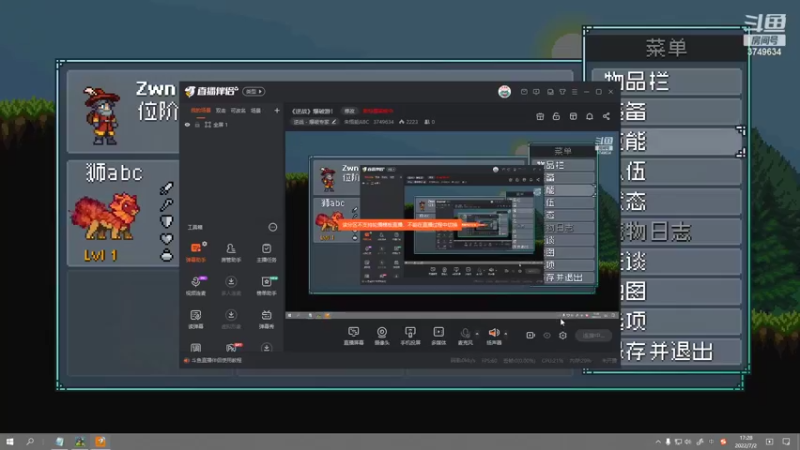The image size is (800, 450).
Task: Open stream settings gear icon
Action: (563, 335)
